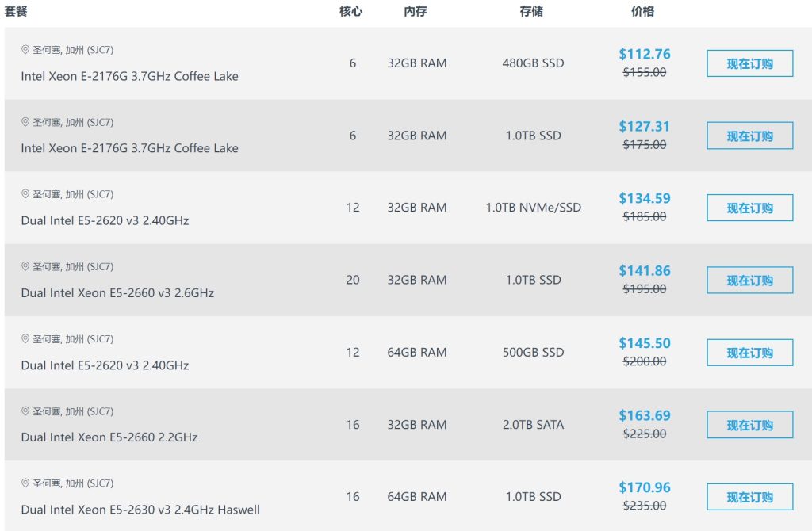Screen dimensions: 812x531
Task: Click 现在订购 for the $145.50 plan
Action: coord(749,353)
